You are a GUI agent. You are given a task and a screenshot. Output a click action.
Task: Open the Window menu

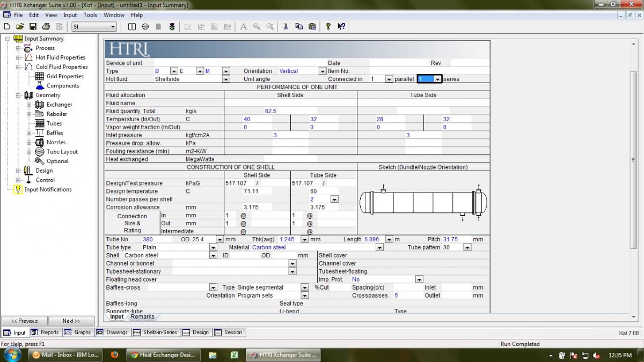(114, 15)
